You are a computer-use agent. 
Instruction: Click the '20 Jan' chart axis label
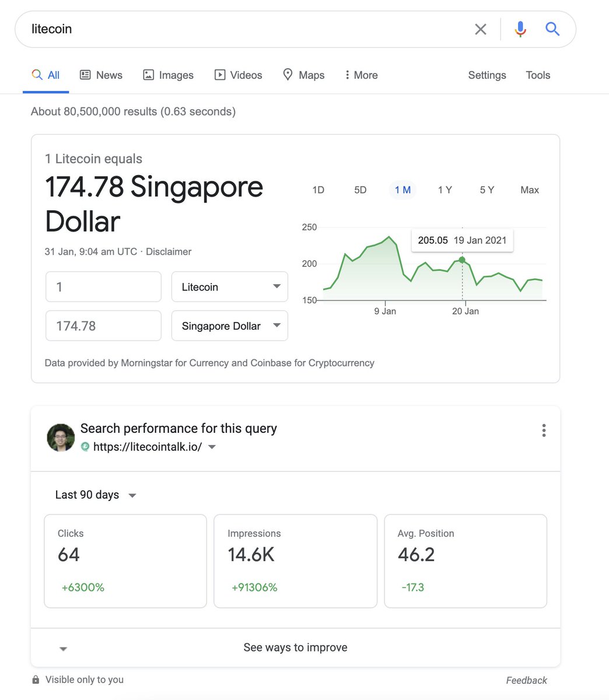[x=466, y=311]
